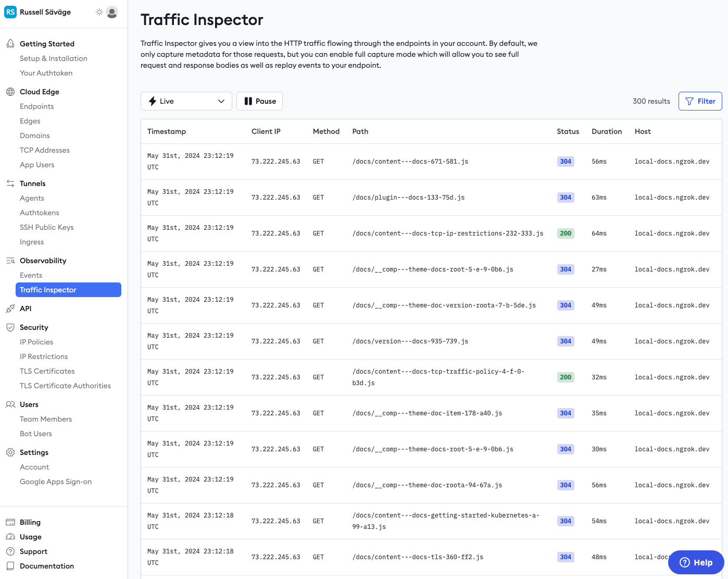Click the Billing card icon
The width and height of the screenshot is (728, 579).
pos(10,522)
